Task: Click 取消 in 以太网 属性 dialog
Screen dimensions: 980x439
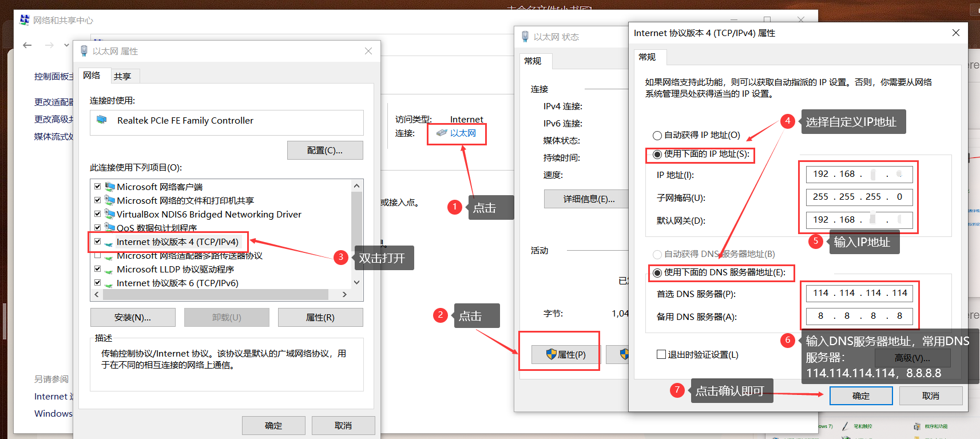Action: (x=343, y=425)
